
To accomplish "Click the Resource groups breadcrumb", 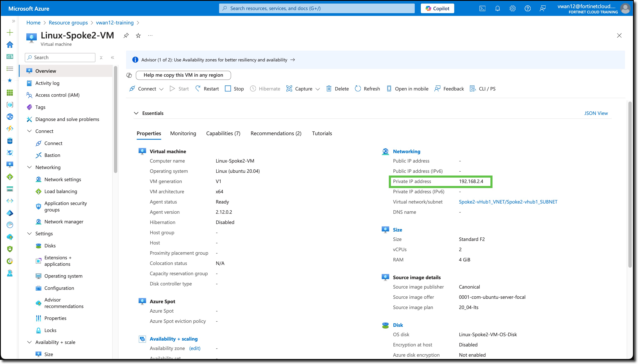I will [x=68, y=23].
